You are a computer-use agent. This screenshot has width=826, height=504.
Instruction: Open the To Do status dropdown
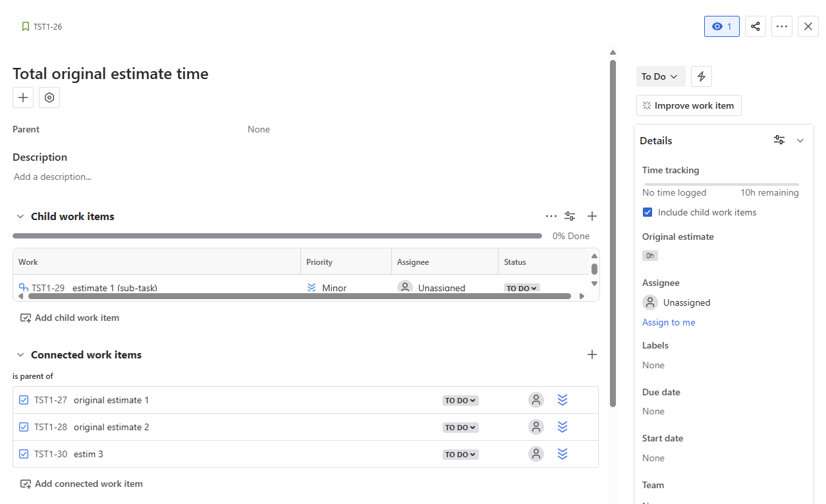click(x=661, y=76)
